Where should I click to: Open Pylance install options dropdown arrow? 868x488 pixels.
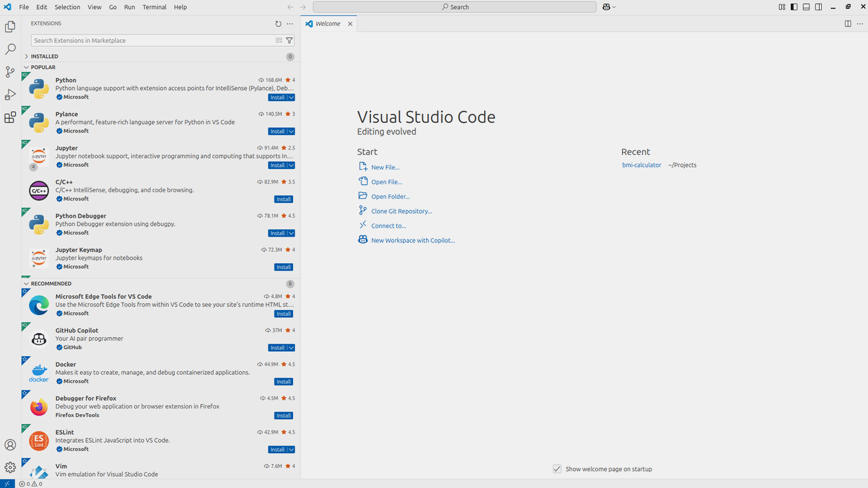tap(291, 131)
